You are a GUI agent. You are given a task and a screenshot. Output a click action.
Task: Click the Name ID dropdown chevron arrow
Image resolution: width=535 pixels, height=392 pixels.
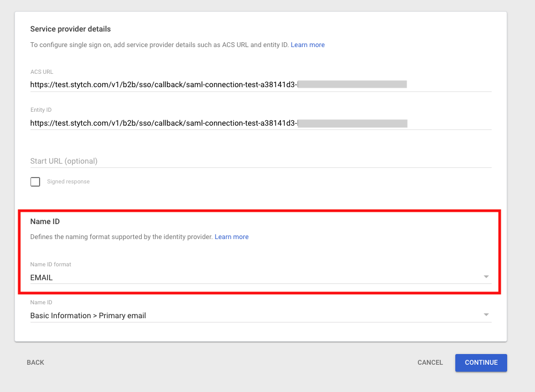pyautogui.click(x=486, y=314)
